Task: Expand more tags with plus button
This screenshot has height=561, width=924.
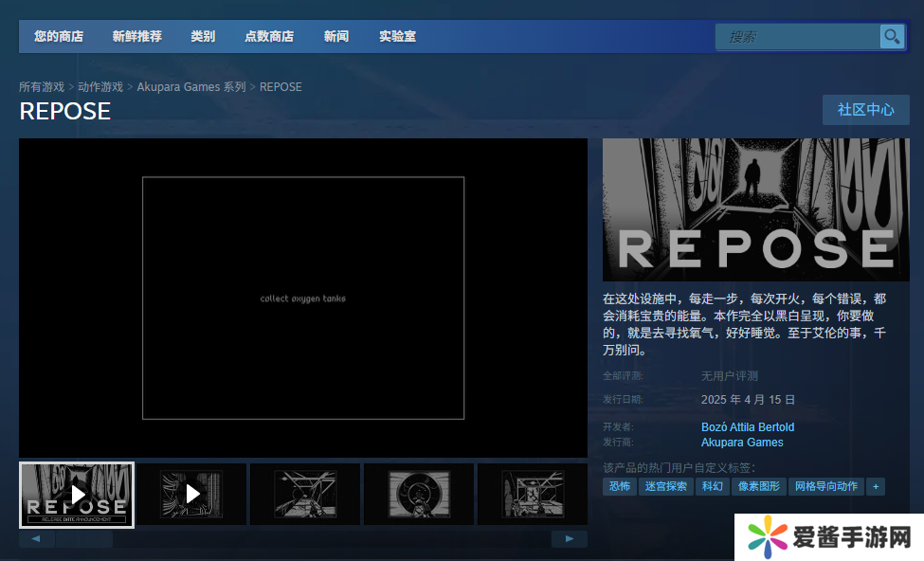Action: [876, 486]
